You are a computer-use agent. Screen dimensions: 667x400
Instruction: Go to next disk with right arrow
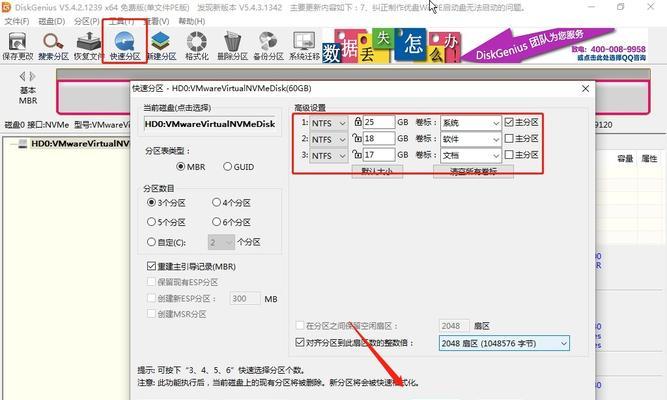(x=33, y=77)
